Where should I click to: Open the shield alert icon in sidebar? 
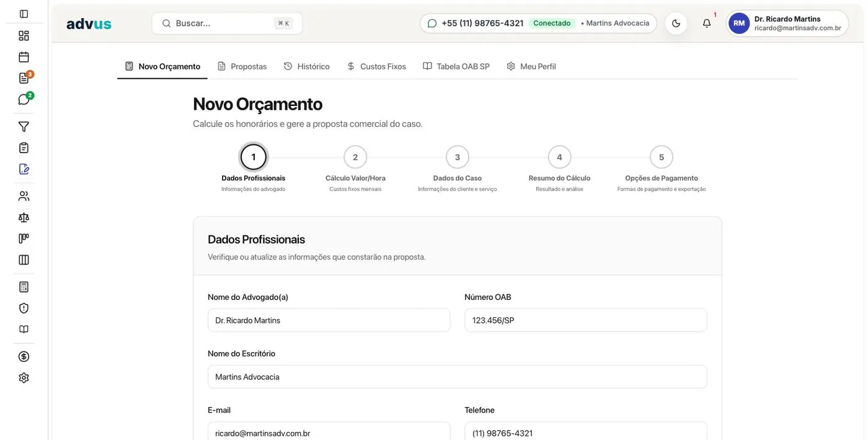pyautogui.click(x=24, y=308)
